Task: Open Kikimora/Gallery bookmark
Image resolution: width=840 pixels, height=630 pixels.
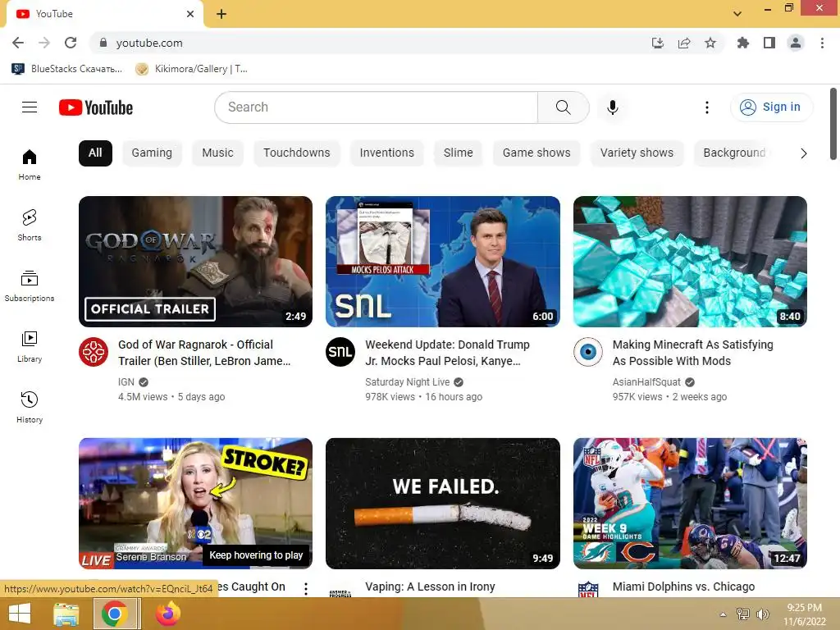Action: (192, 69)
